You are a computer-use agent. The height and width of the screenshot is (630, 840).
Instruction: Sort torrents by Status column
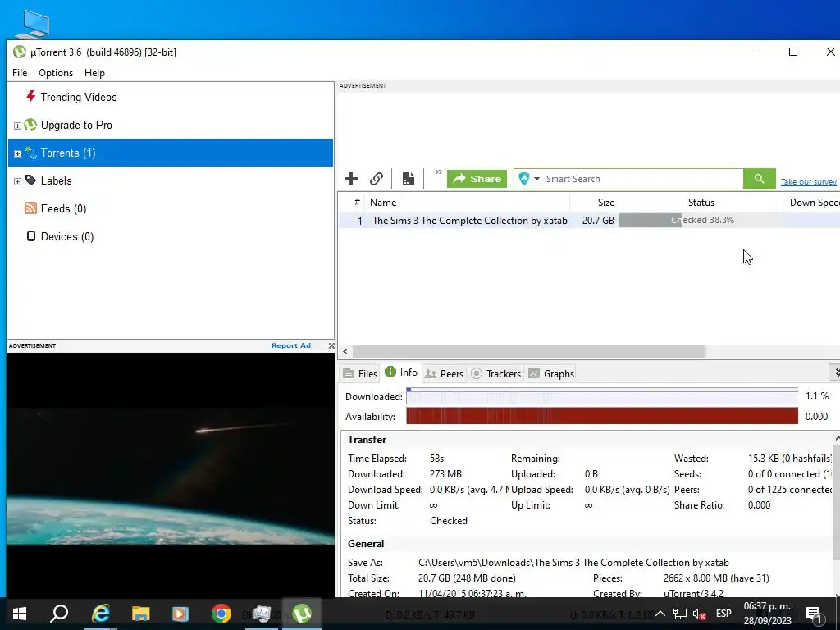pos(701,203)
